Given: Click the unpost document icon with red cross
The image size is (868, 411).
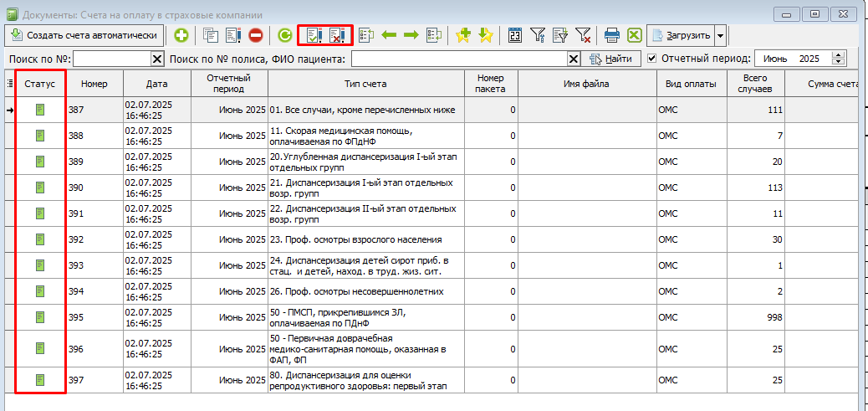Looking at the screenshot, I should coord(337,35).
